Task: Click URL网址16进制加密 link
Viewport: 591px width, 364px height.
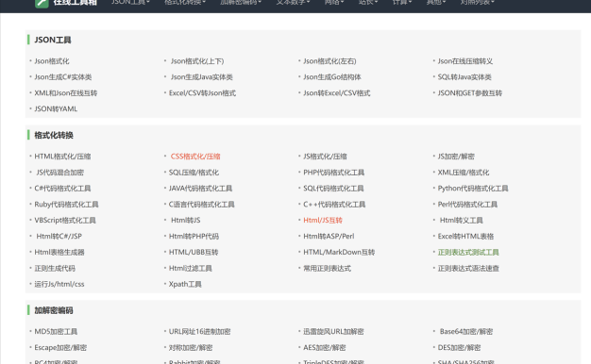Action: coord(199,332)
